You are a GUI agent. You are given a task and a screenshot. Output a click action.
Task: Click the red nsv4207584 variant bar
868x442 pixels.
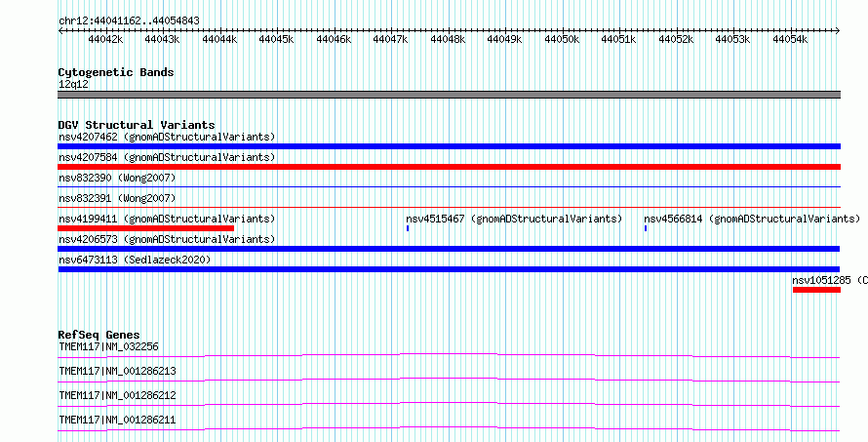(x=449, y=167)
